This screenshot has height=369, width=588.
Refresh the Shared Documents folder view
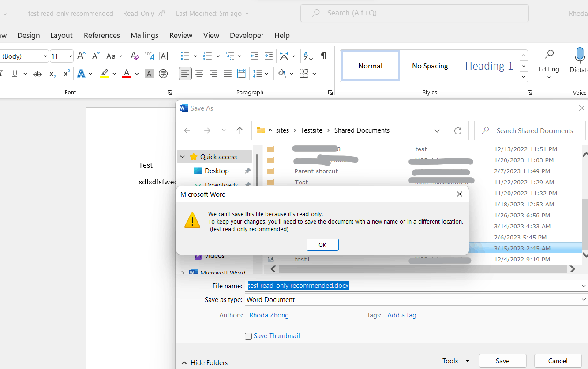pyautogui.click(x=458, y=130)
